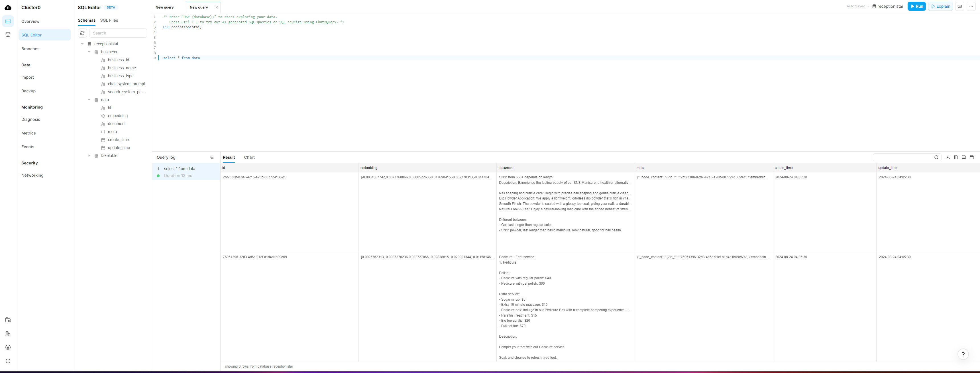The width and height of the screenshot is (980, 373).
Task: Collapse the Query log panel
Action: [x=211, y=157]
